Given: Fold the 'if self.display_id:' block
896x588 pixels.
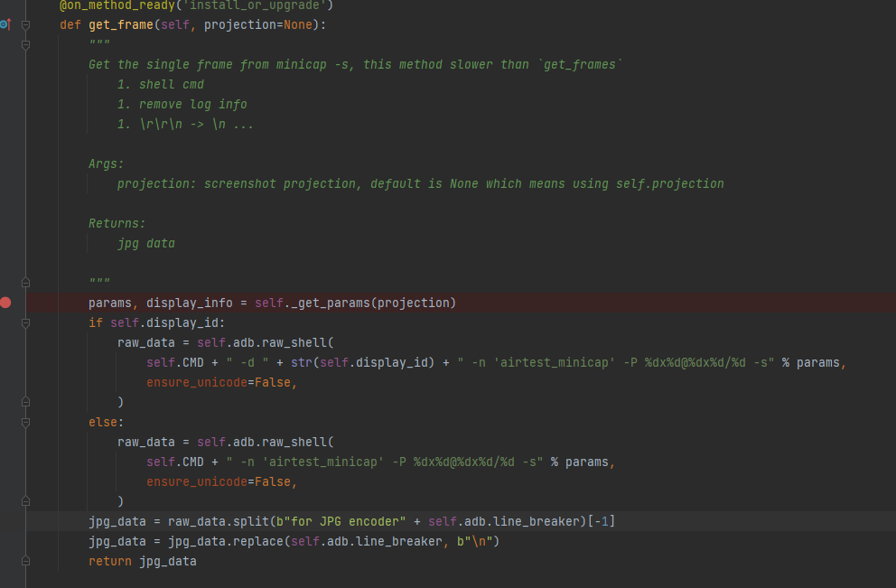Looking at the screenshot, I should pos(25,322).
